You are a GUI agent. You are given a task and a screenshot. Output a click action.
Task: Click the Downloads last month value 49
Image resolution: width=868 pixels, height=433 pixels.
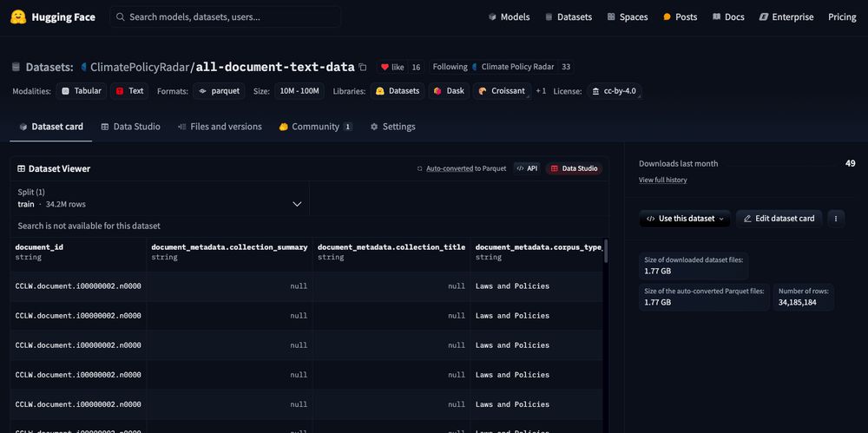(851, 163)
